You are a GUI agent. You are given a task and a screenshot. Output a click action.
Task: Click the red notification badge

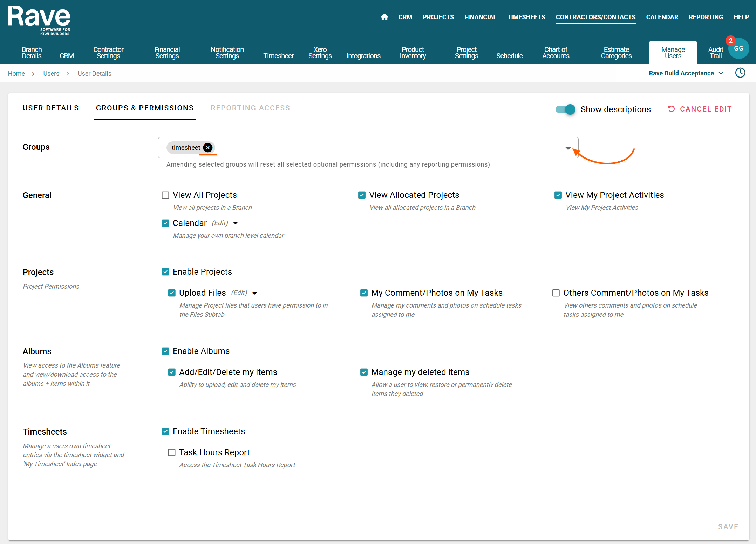tap(730, 41)
